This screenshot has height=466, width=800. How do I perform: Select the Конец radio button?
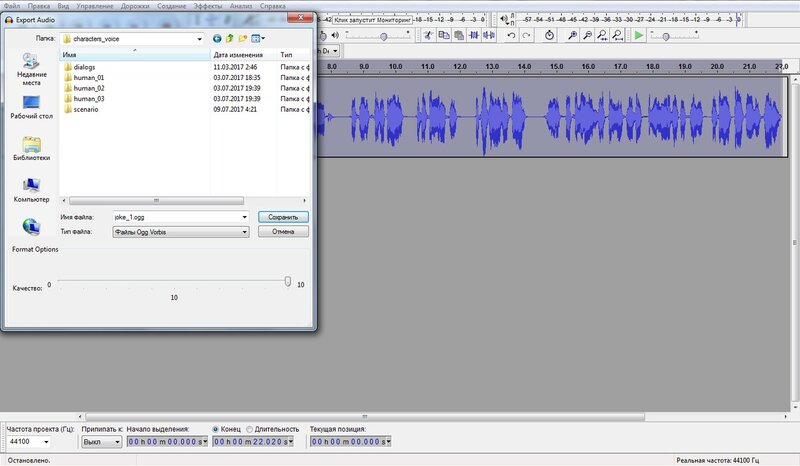click(214, 429)
